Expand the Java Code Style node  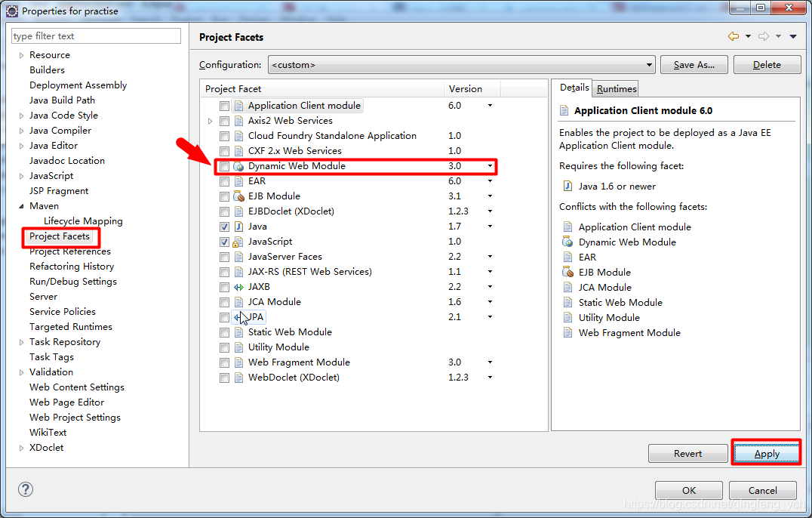tap(21, 116)
